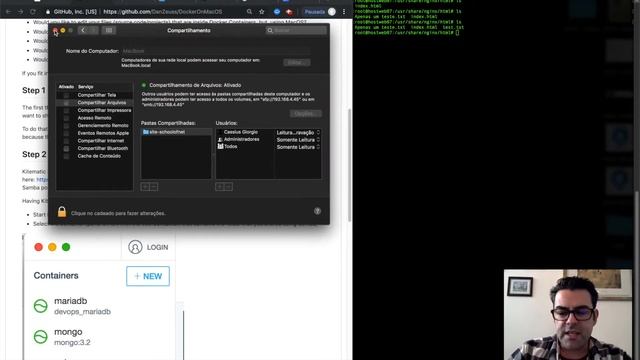Viewport: 640px width, 360px height.
Task: Remove a user with minus button
Action: tap(229, 187)
